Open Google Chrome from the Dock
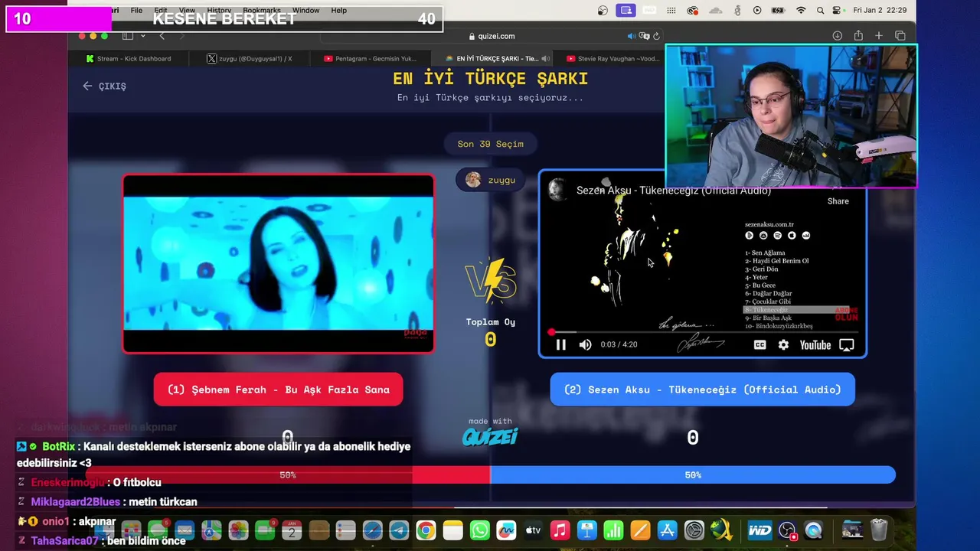Viewport: 980px width, 551px height. click(x=426, y=530)
